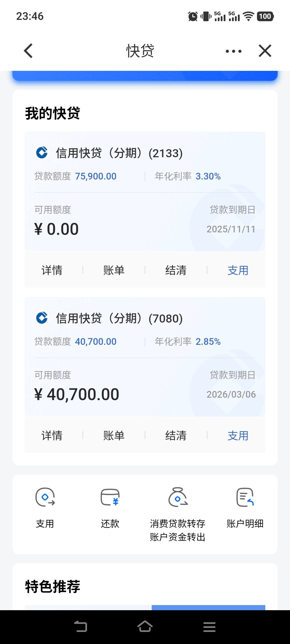Tap the bank logo of loan 7080
The image size is (290, 644).
(x=42, y=318)
